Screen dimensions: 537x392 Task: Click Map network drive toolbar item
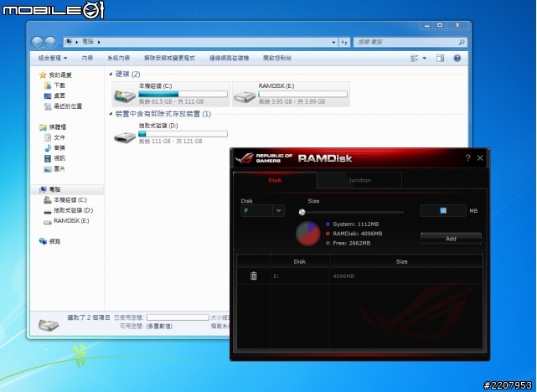coord(229,58)
